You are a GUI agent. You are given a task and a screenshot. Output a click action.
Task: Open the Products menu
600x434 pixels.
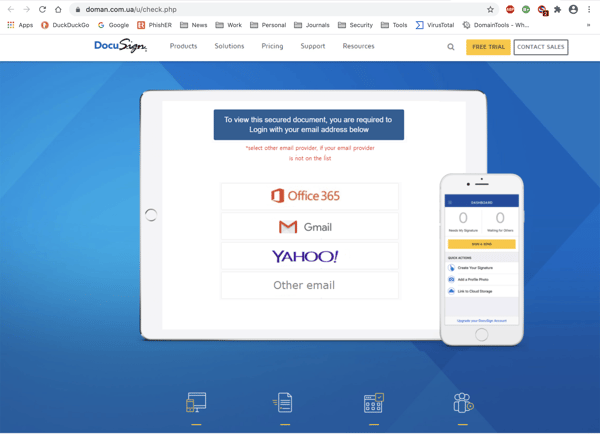pyautogui.click(x=183, y=46)
